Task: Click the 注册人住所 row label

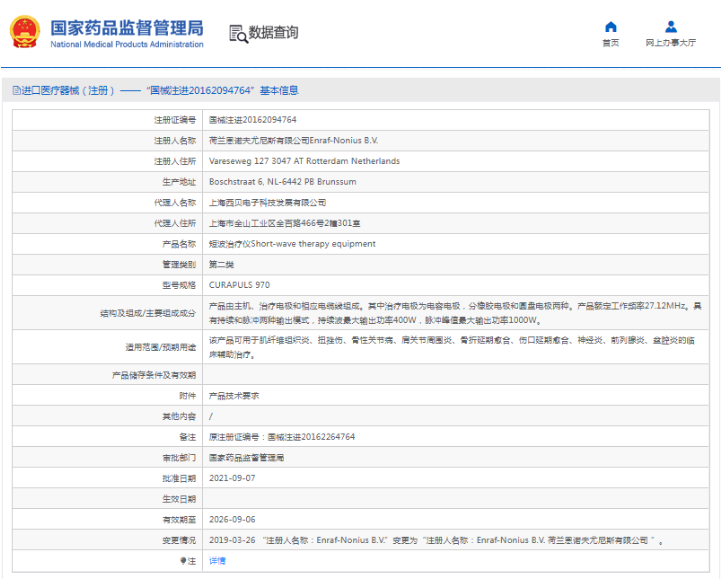Action: [x=175, y=161]
